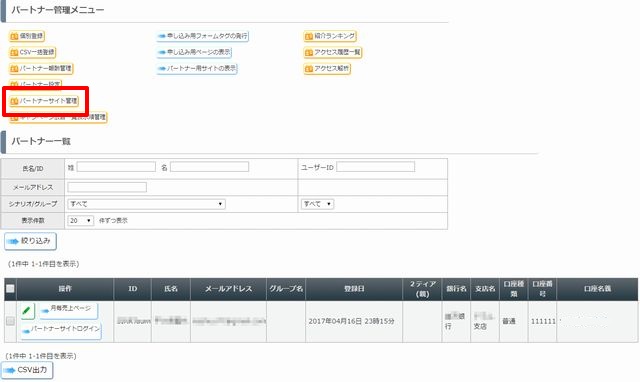Screen dimensions: 640x382
Task: Click the 操作 column header
Action: (65, 289)
